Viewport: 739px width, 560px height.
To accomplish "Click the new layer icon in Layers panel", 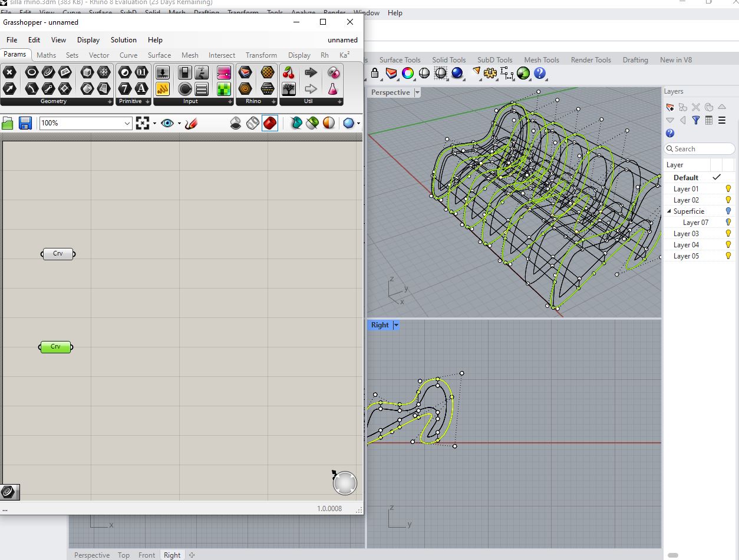I will click(671, 108).
